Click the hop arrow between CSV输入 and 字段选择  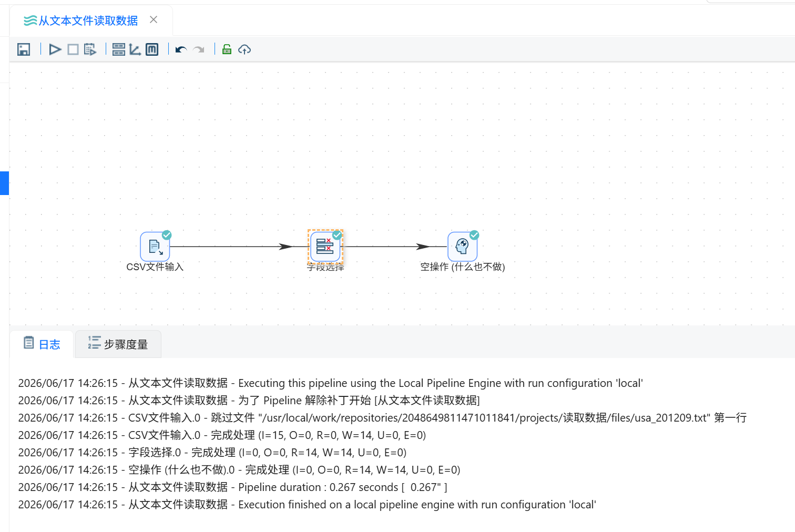(x=239, y=247)
